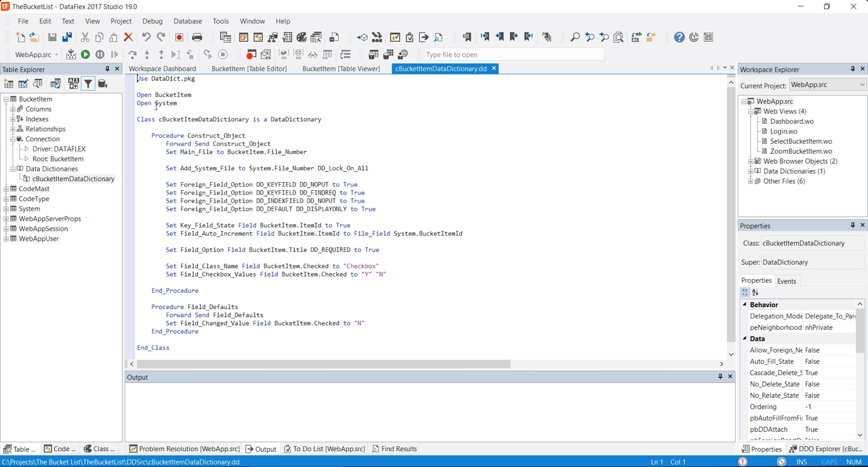The image size is (868, 467).
Task: Switch to BucketItem [Table Viewer] tab
Action: coord(341,69)
